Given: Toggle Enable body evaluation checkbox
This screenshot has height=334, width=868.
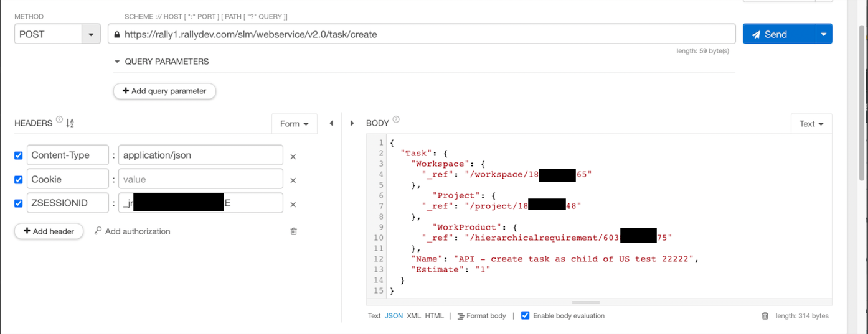Looking at the screenshot, I should tap(525, 316).
